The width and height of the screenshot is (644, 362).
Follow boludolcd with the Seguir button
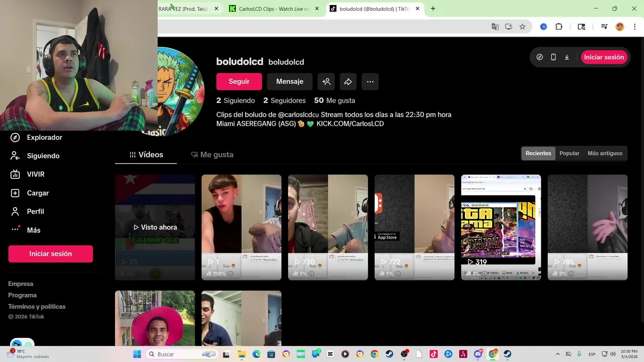239,81
